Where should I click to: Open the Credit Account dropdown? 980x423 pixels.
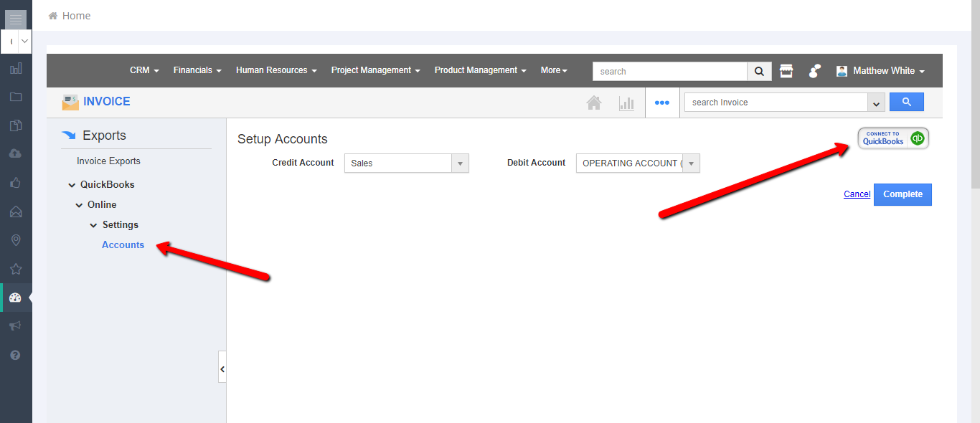coord(406,163)
